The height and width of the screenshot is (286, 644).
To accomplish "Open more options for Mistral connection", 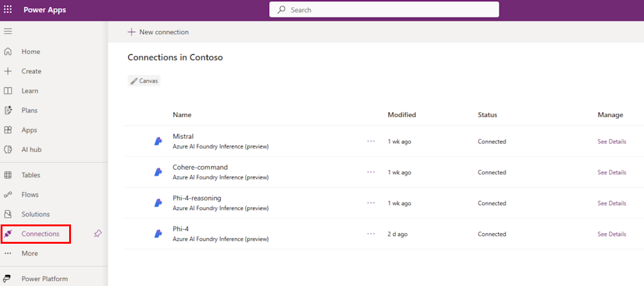I will click(x=371, y=141).
